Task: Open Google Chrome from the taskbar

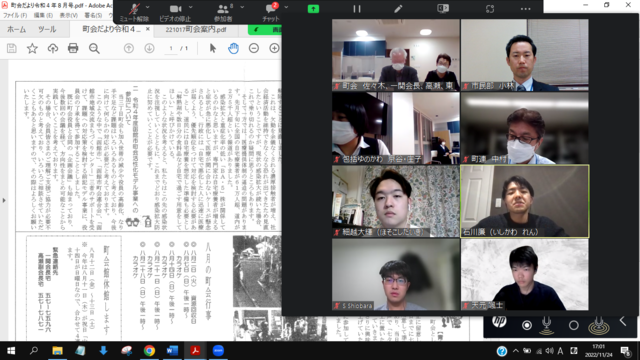Action: click(x=149, y=351)
